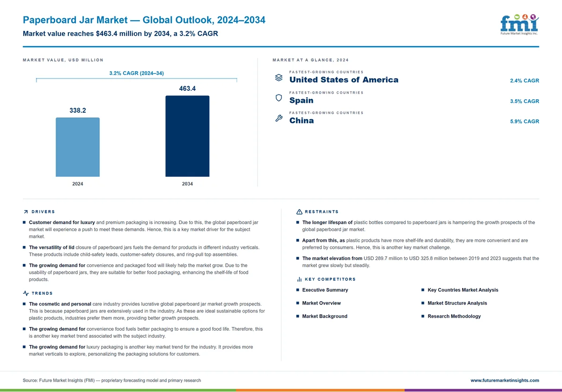Click the FMI Future Market Insights logo

519,24
